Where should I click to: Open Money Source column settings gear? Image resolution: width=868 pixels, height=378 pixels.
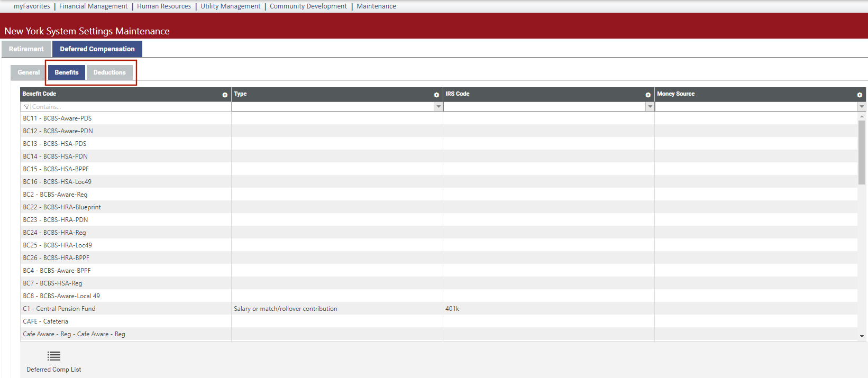(x=860, y=95)
